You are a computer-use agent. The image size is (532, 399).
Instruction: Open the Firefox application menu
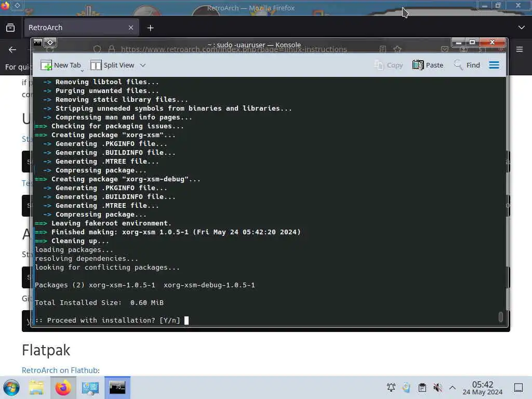tap(520, 49)
